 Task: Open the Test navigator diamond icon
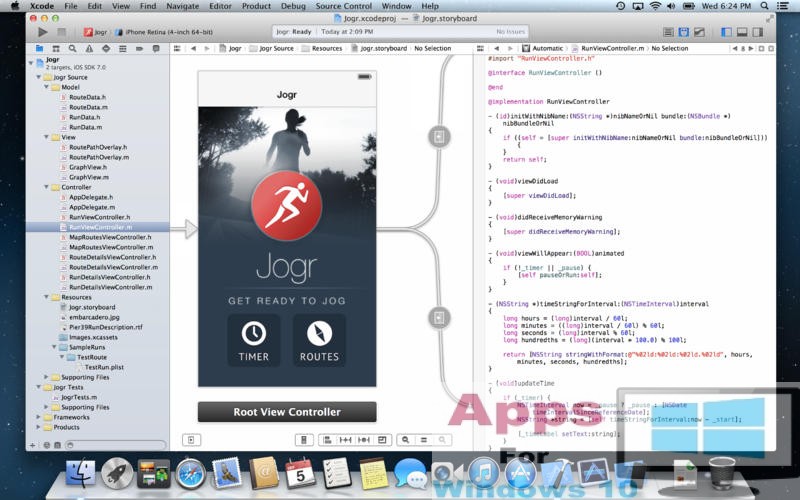pos(106,48)
